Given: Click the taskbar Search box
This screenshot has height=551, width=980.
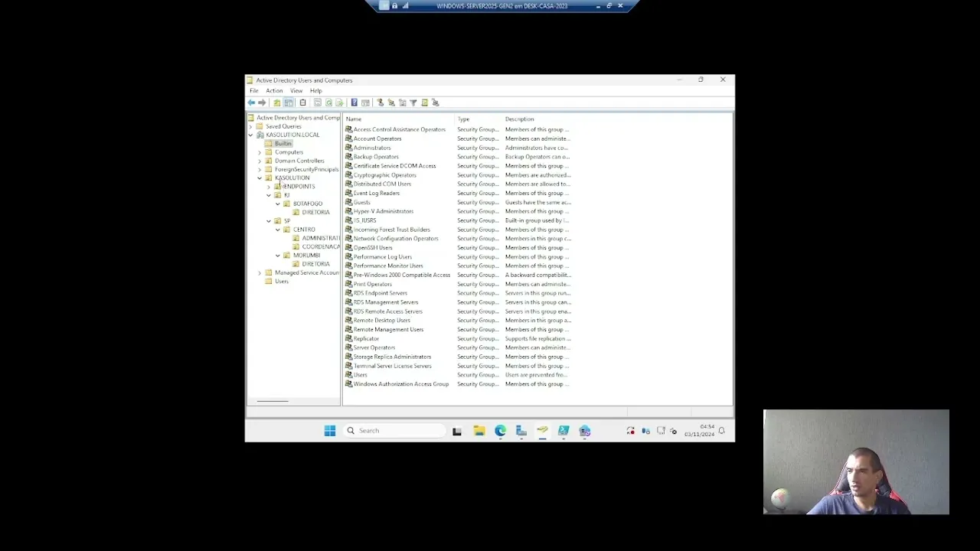Looking at the screenshot, I should coord(394,431).
